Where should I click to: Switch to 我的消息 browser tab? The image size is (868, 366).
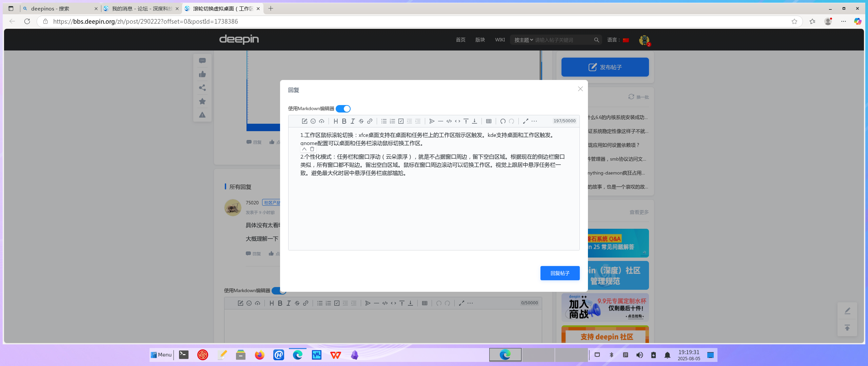coord(141,8)
